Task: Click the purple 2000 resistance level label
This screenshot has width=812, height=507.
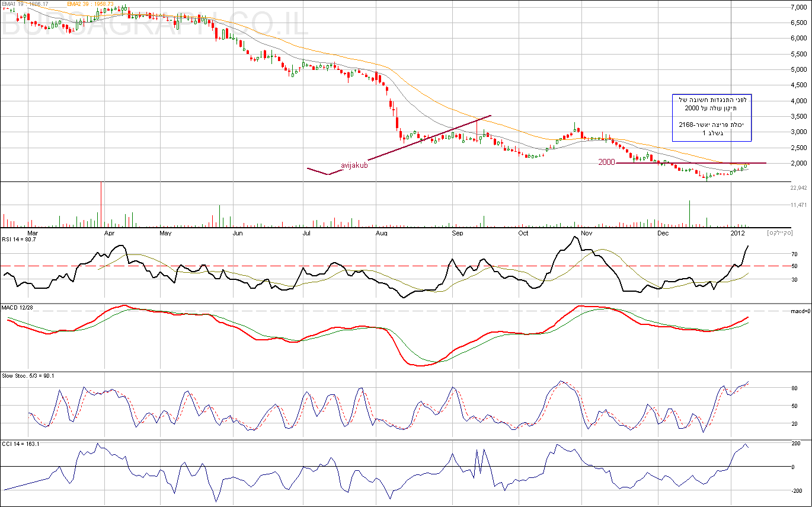Action: click(606, 162)
